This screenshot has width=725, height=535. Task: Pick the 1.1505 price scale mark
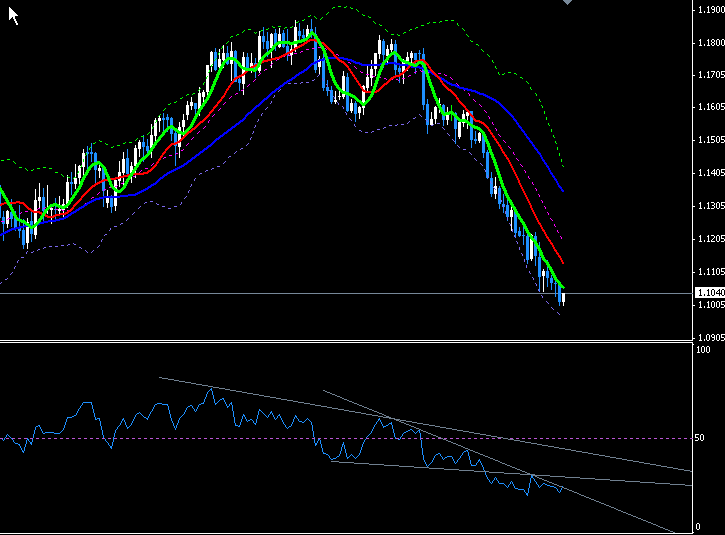[x=708, y=141]
